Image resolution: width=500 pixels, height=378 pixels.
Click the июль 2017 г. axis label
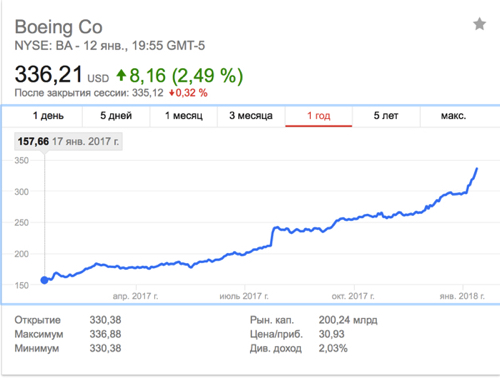[x=244, y=296]
